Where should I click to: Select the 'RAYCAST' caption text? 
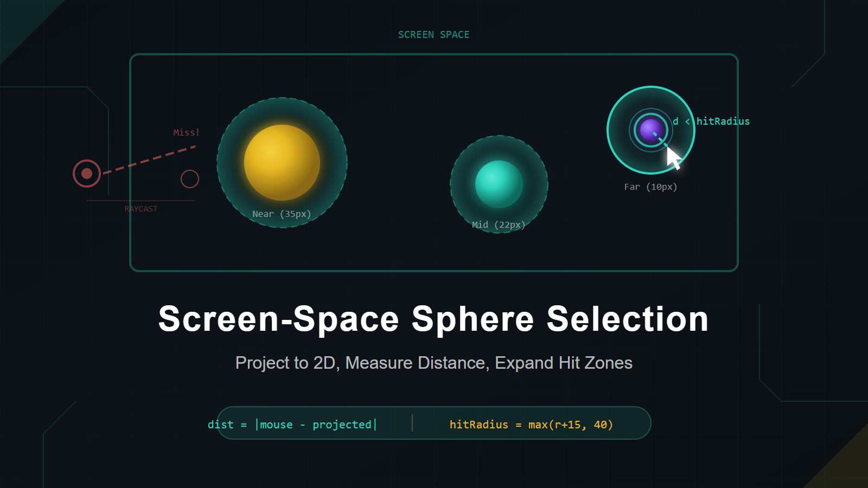(x=141, y=209)
